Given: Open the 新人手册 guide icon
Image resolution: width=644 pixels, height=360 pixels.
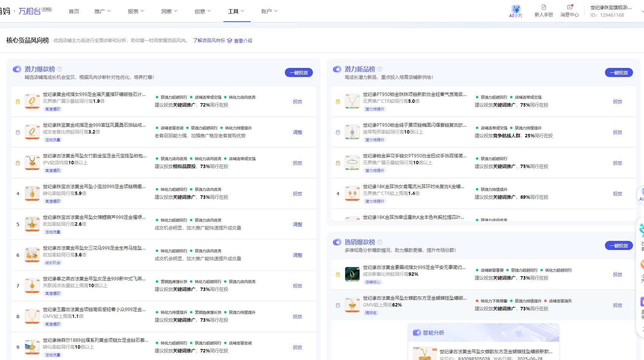Looking at the screenshot, I should click(x=543, y=7).
